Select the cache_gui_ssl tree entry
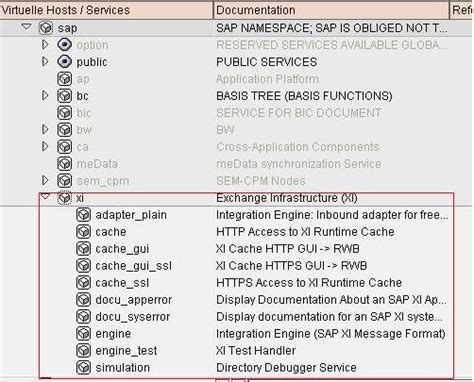The width and height of the screenshot is (474, 382). (133, 266)
